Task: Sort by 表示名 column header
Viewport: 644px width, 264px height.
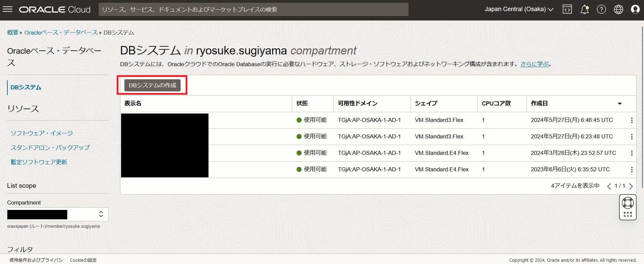Action: click(133, 103)
